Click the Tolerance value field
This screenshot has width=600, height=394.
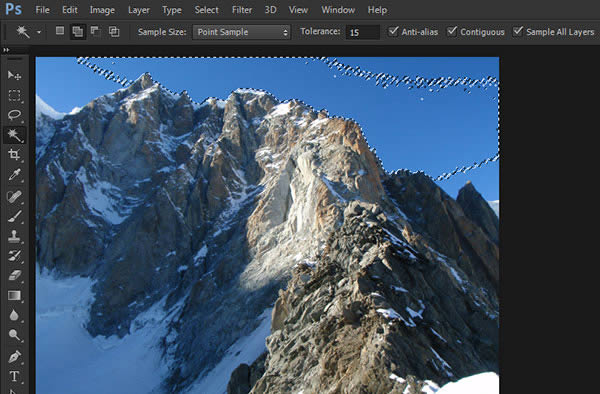pyautogui.click(x=362, y=32)
